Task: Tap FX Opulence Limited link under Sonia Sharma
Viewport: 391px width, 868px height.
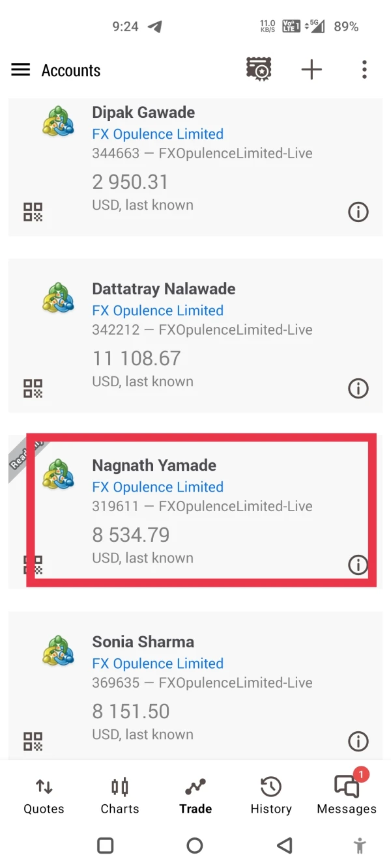Action: click(158, 664)
